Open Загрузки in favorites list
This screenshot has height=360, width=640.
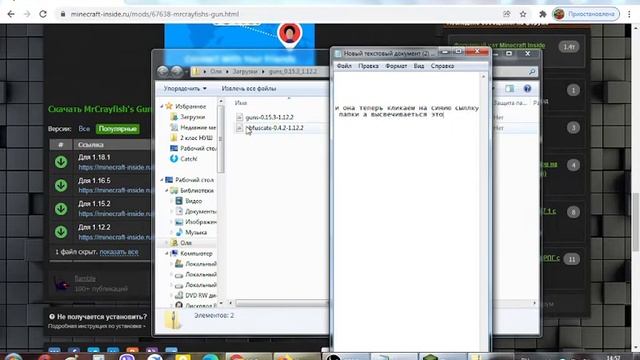click(x=192, y=117)
